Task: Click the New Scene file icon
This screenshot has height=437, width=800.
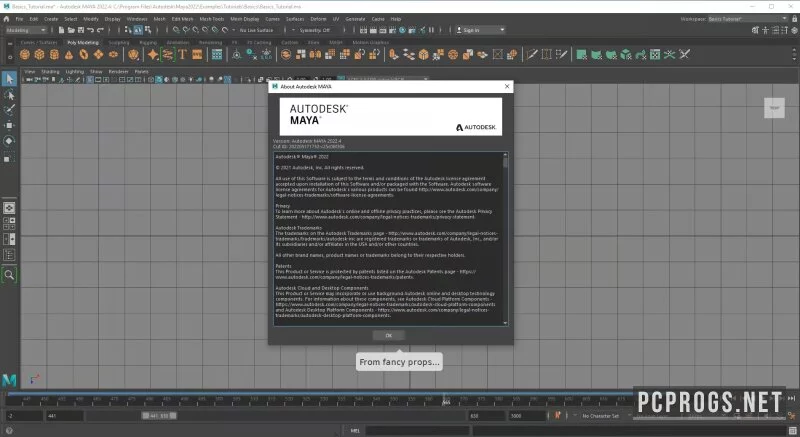Action: point(61,30)
